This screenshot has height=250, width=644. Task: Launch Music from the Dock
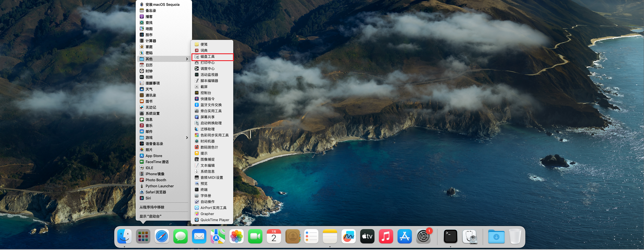click(386, 236)
